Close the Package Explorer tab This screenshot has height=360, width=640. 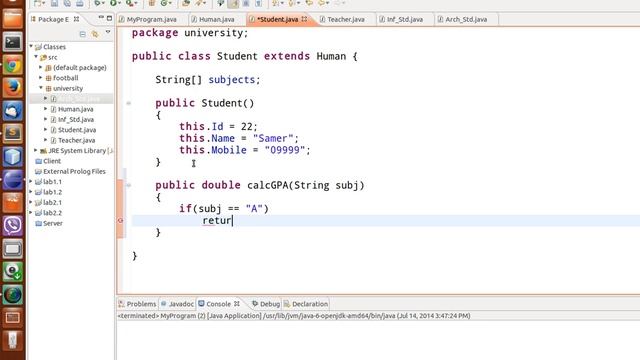coord(76,19)
